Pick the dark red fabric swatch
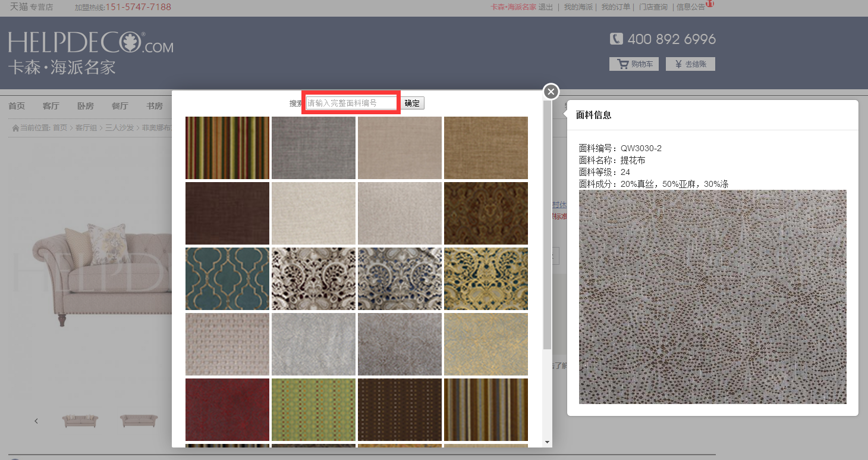Screen dimensions: 868x460 [x=227, y=409]
